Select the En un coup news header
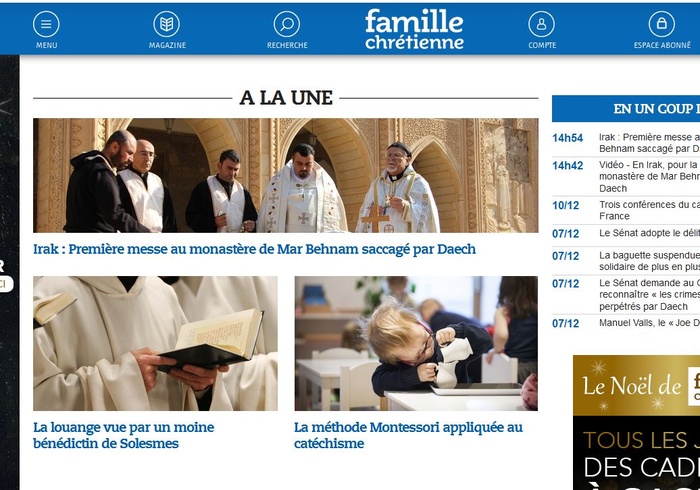700x490 pixels. point(626,108)
